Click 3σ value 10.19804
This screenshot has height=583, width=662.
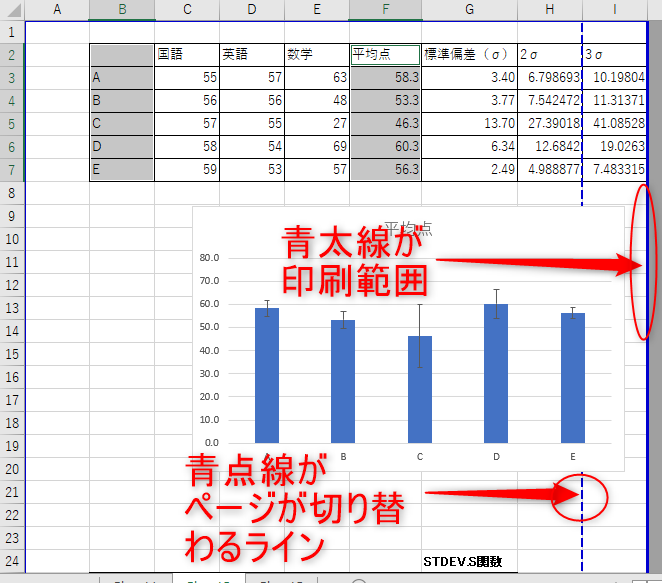click(x=615, y=78)
